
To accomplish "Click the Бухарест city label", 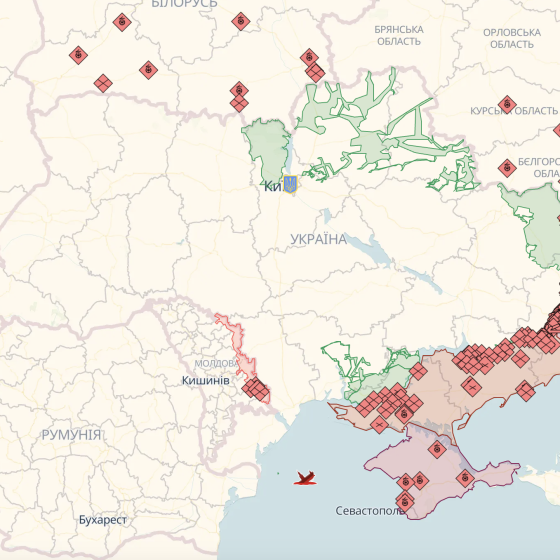I will (102, 520).
